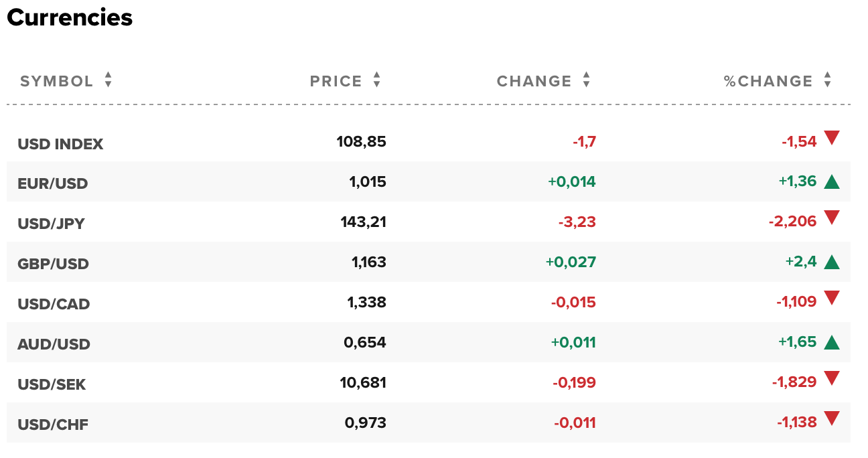This screenshot has width=868, height=458.
Task: Click the green up triangle beside EUR/USD
Action: pos(833,181)
